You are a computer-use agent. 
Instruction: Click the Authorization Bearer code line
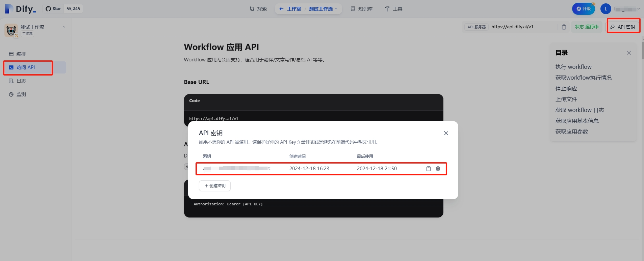pyautogui.click(x=228, y=204)
